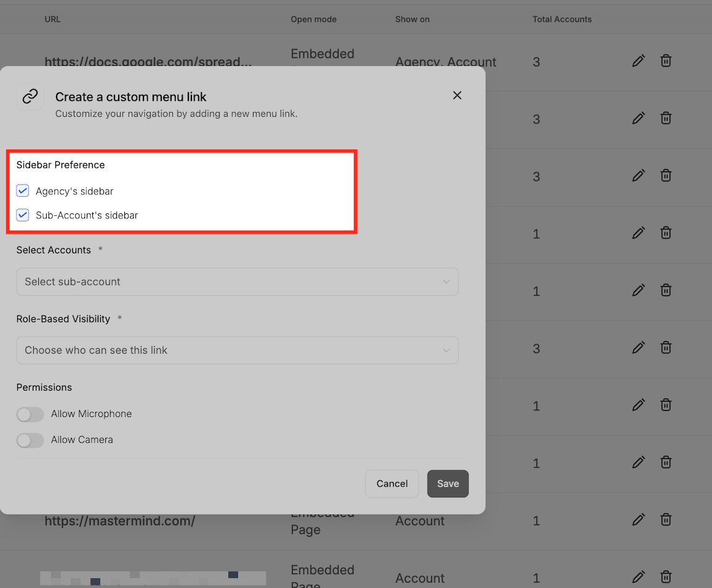Close the custom menu link dialog
The height and width of the screenshot is (588, 712).
pos(457,95)
